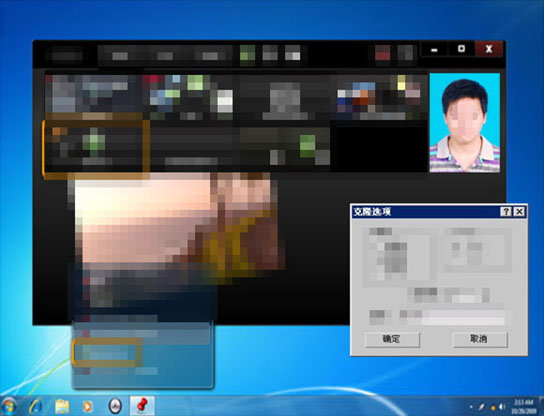The image size is (544, 416).
Task: Click the 克隆选项 dialog title
Action: [x=372, y=211]
